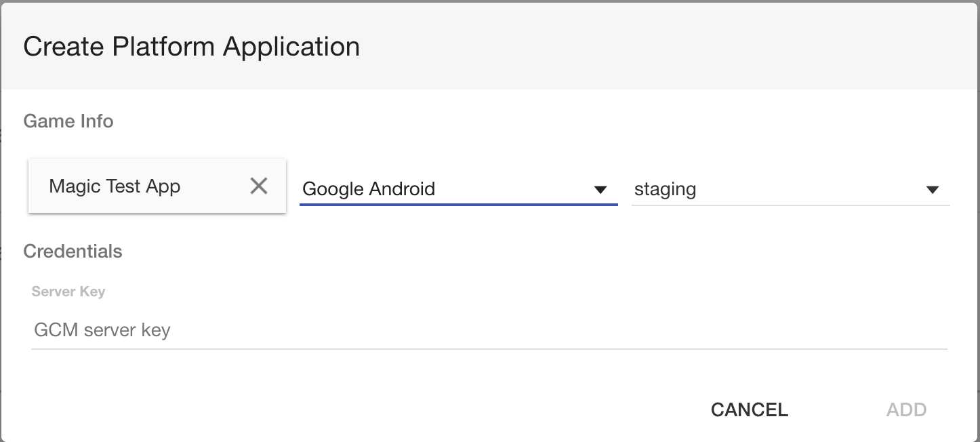Image resolution: width=980 pixels, height=442 pixels.
Task: Open the staging environment dropdown
Action: (790, 189)
